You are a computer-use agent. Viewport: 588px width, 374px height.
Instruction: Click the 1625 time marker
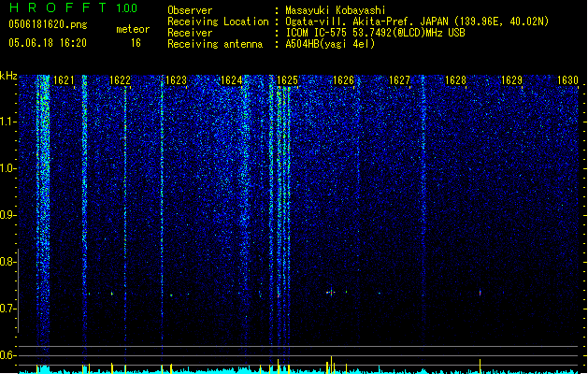pyautogui.click(x=287, y=80)
